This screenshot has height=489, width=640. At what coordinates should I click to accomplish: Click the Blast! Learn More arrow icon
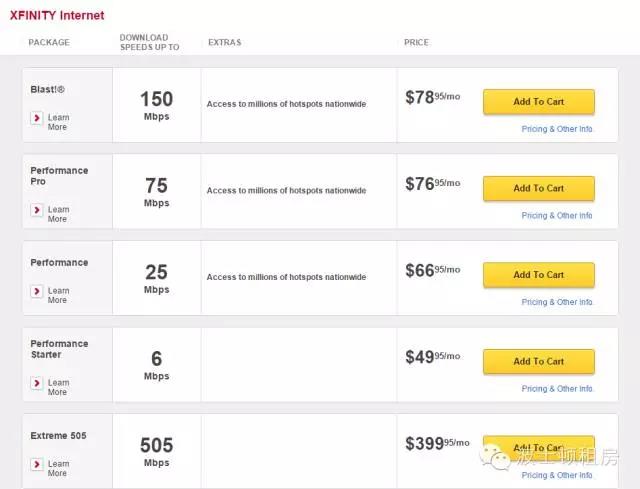[37, 118]
